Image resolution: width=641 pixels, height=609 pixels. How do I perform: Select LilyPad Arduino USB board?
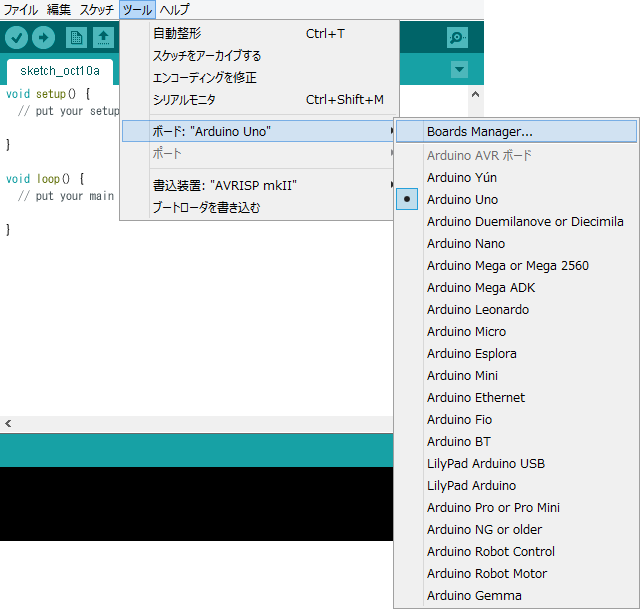tap(516, 463)
